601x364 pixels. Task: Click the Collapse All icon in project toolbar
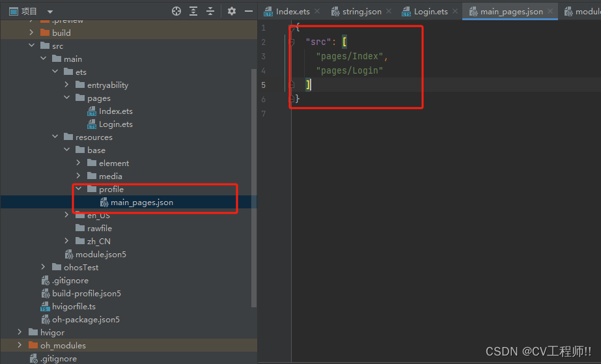tap(210, 11)
